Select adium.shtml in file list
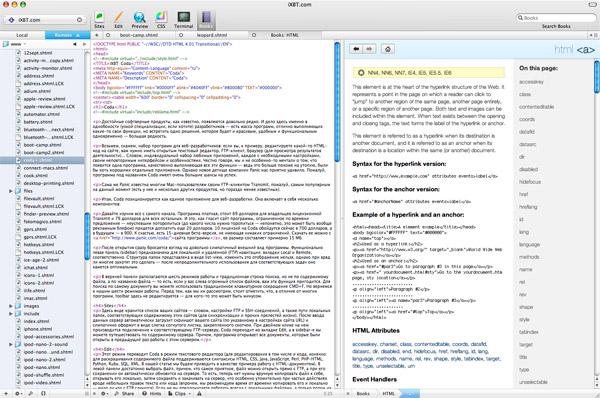The width and height of the screenshot is (600, 398). coord(37,91)
